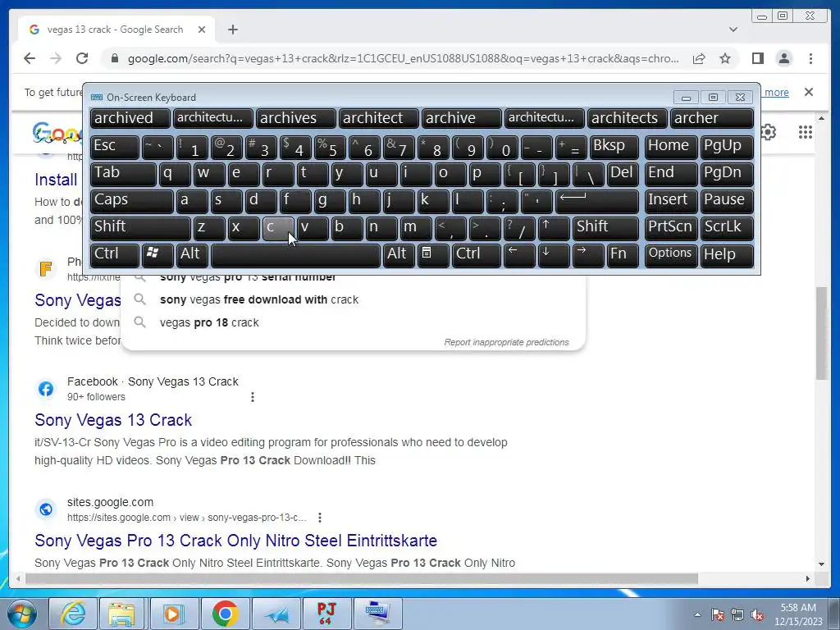The image size is (840, 630).
Task: Click the Windows logo key on keyboard
Action: [x=157, y=254]
